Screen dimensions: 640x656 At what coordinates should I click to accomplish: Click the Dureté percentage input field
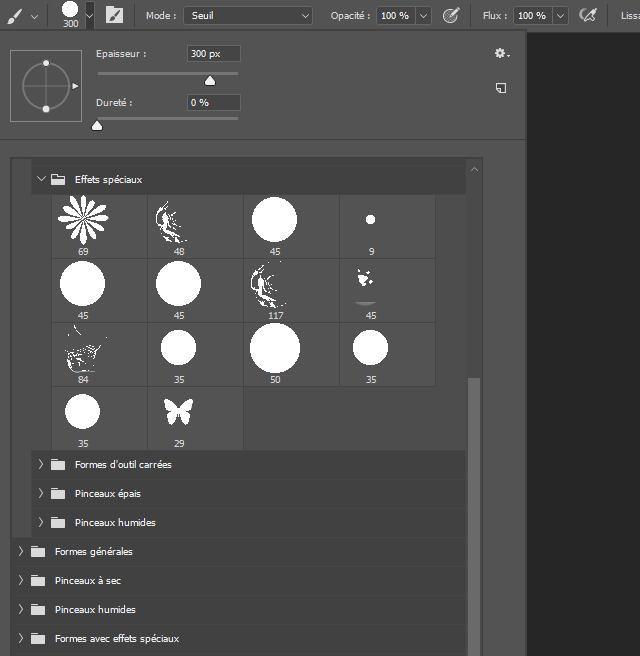(x=213, y=102)
